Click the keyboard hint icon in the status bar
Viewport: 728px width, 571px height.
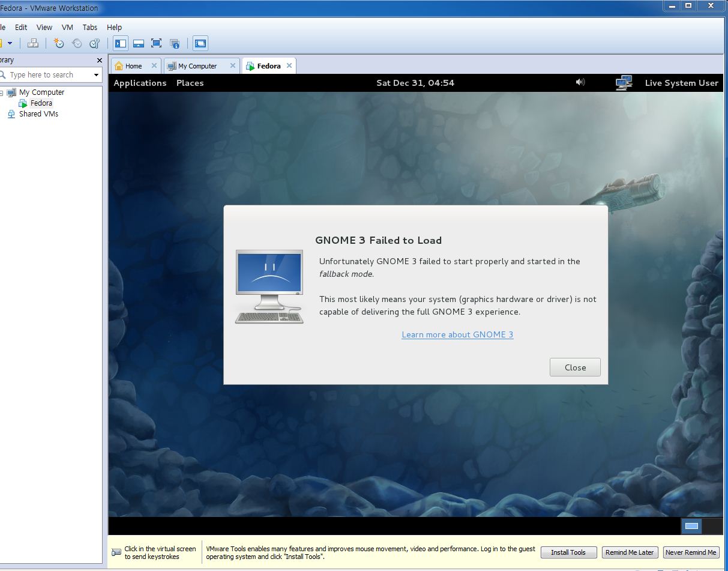click(x=116, y=552)
